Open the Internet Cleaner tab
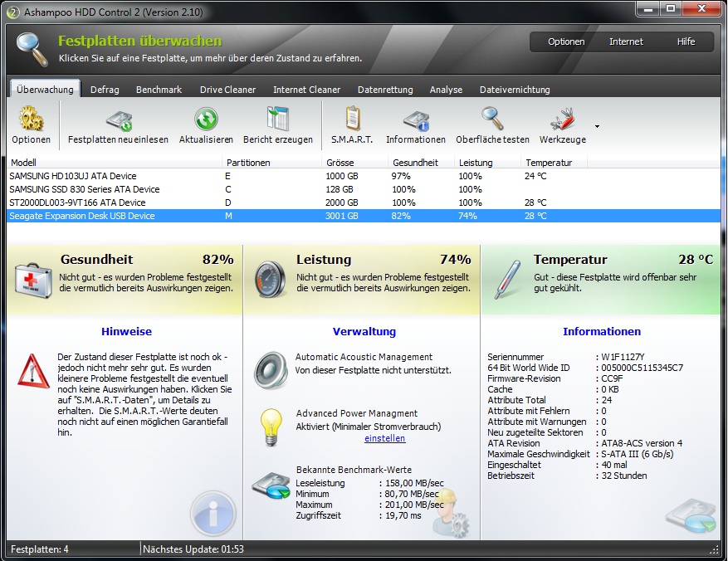 tap(306, 90)
